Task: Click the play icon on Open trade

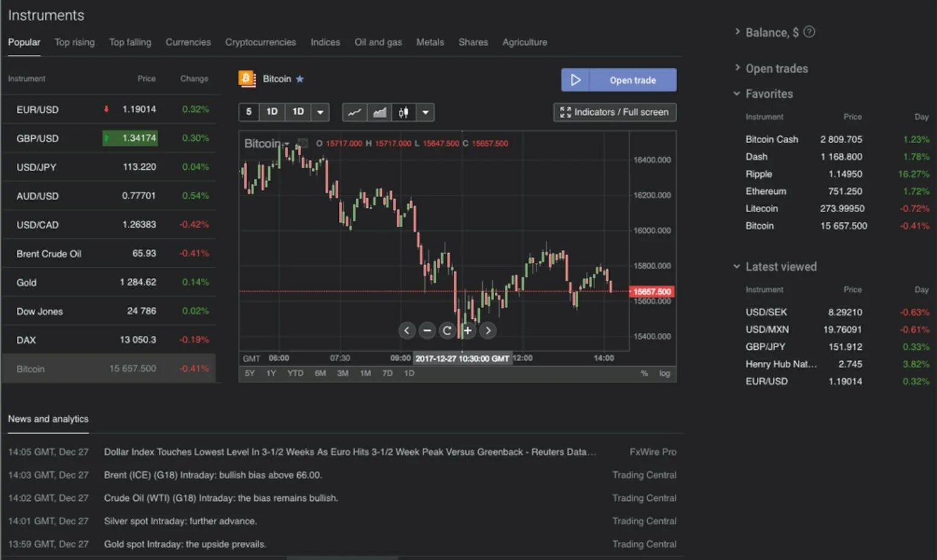Action: point(575,80)
